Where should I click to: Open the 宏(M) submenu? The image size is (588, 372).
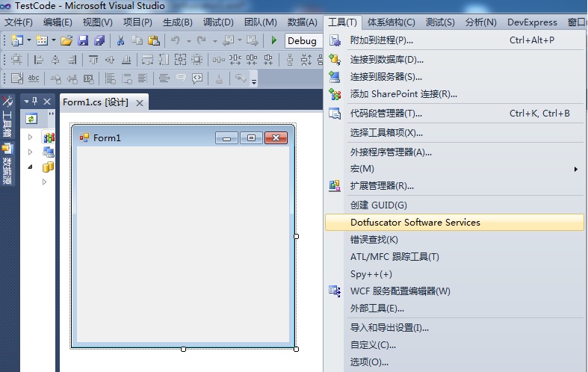click(x=454, y=169)
